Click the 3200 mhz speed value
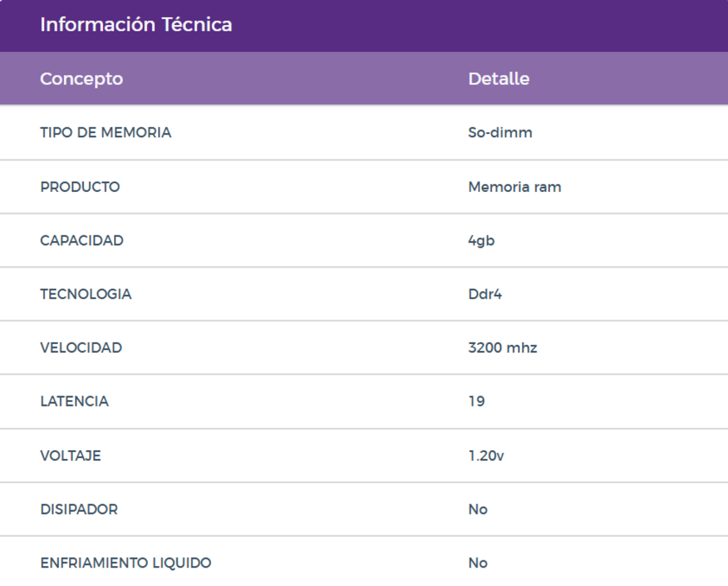This screenshot has height=586, width=728. 503,348
